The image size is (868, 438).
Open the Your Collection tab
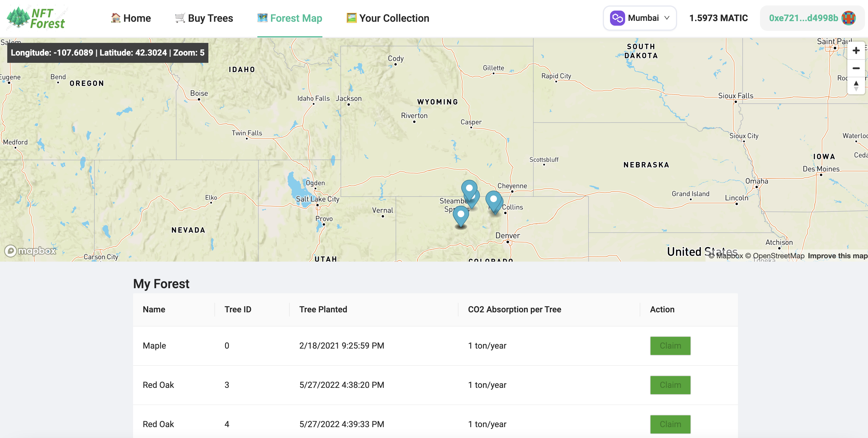click(388, 18)
